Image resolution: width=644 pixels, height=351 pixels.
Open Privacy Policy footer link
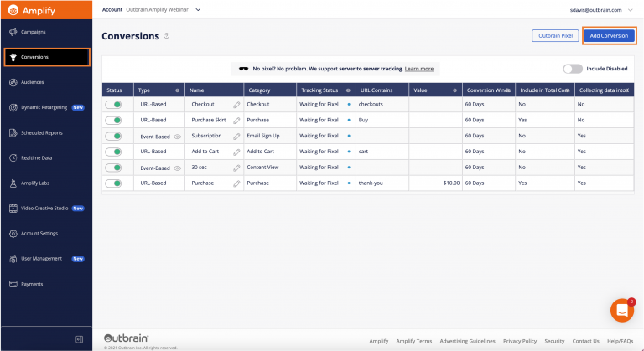[520, 341]
